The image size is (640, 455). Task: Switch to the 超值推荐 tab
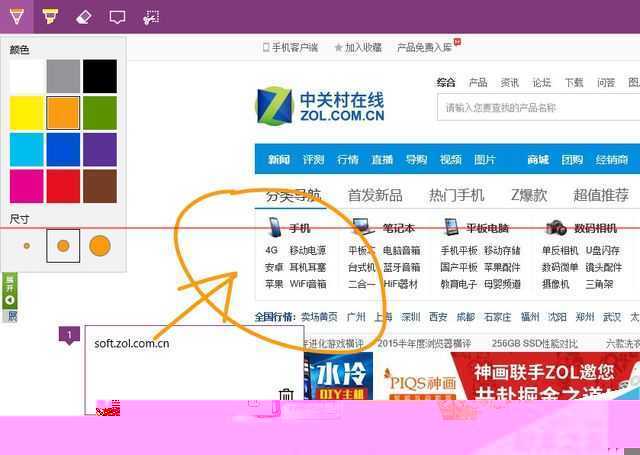(601, 195)
